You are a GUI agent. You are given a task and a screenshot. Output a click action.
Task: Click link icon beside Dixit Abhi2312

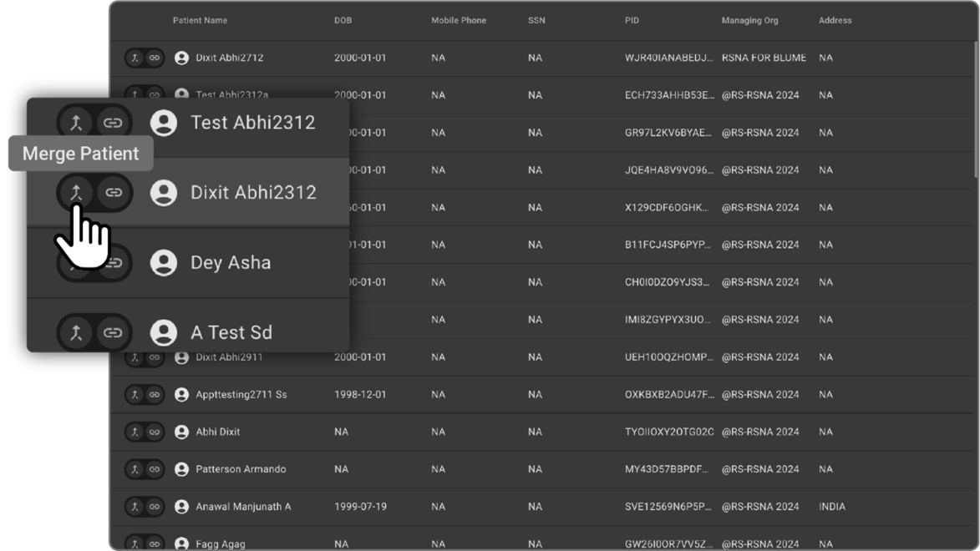coord(113,193)
